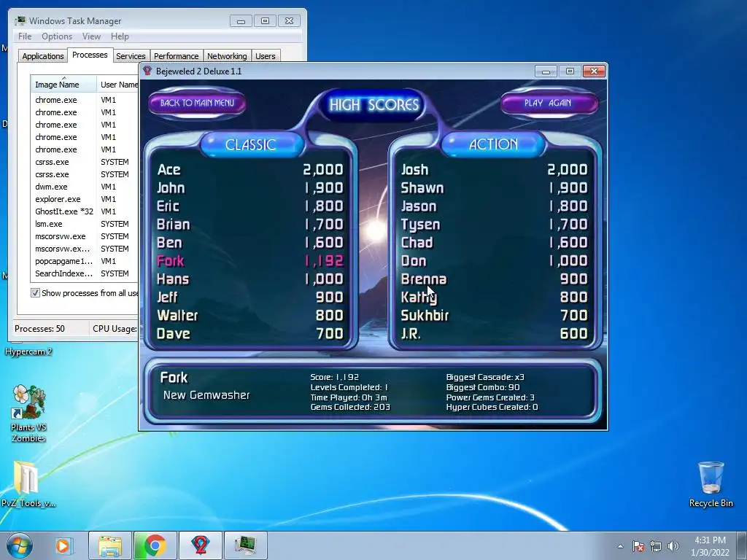Click the Dave 700 Classic score row
This screenshot has width=747, height=560.
point(250,334)
